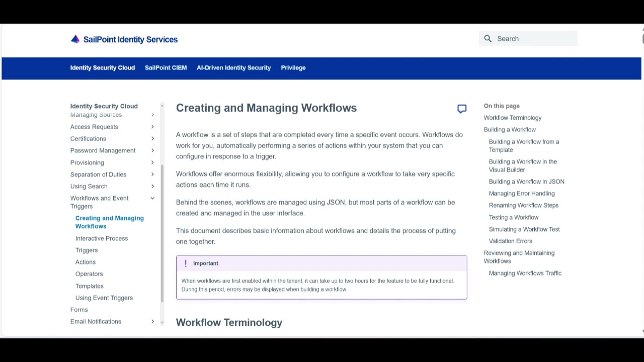Open Workflows and Event Triggers sidebar item
The image size is (644, 362).
pyautogui.click(x=99, y=202)
